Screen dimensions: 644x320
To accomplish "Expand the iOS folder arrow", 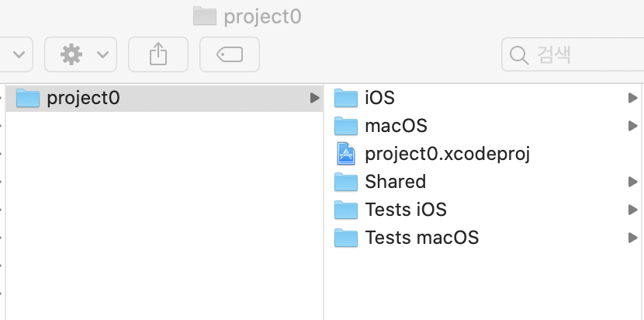I will [x=633, y=98].
